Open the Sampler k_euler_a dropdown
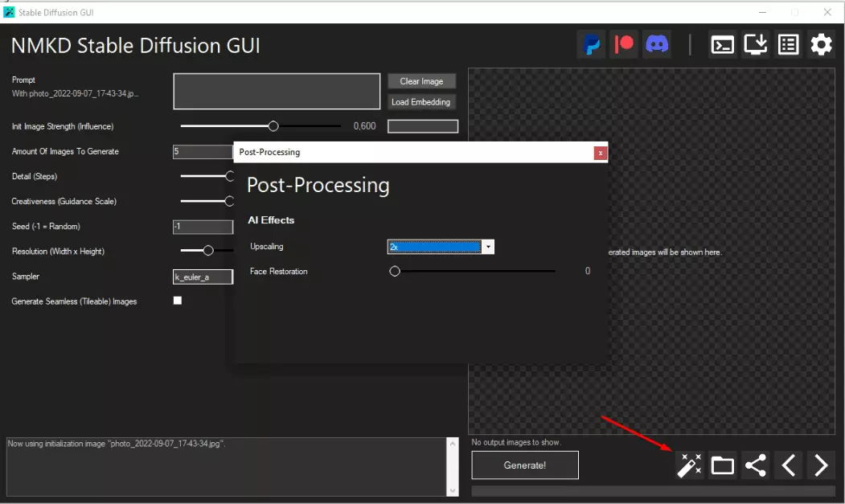The width and height of the screenshot is (845, 504). 203,277
